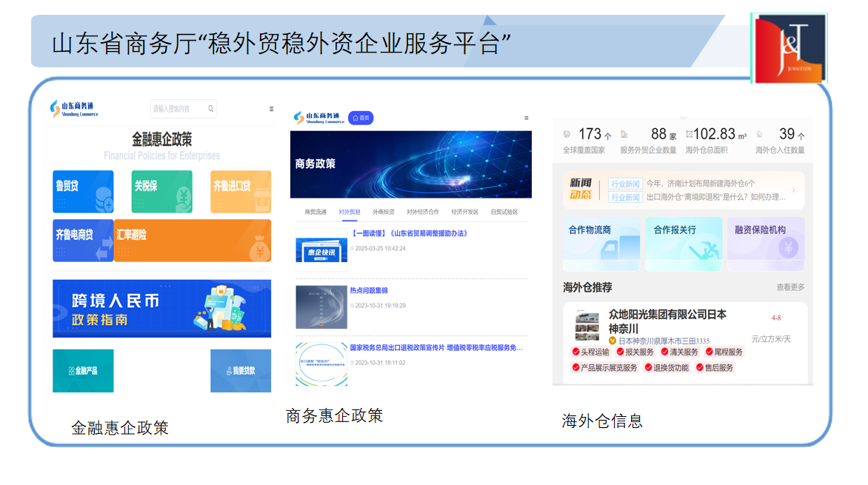Click the 齐鲁电商贷 tile
Image resolution: width=868 pixels, height=485 pixels.
point(83,240)
